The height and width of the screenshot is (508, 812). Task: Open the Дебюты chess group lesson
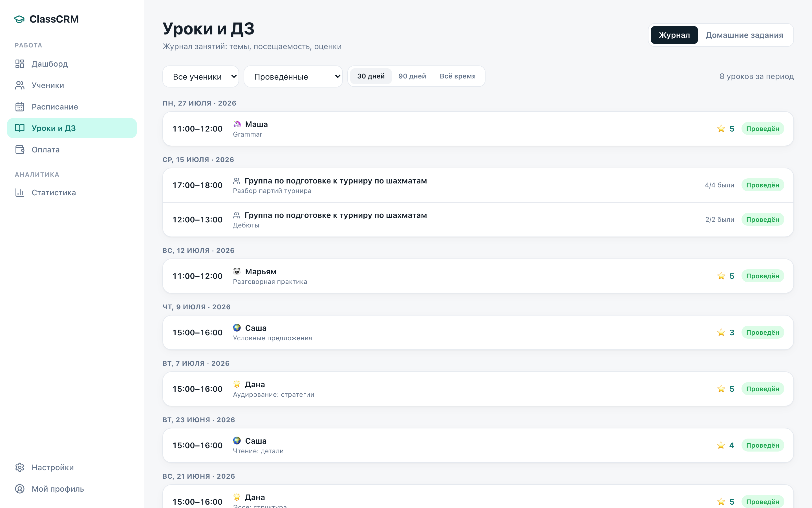[x=478, y=219]
